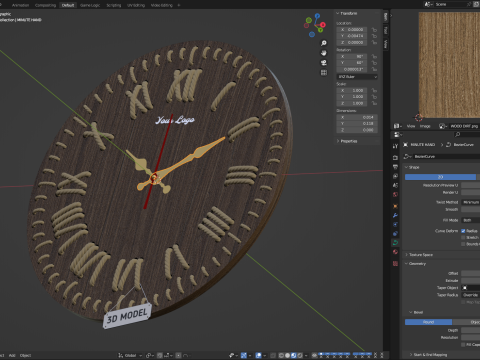480x360 pixels.
Task: Toggle snapping magnet in viewport header
Action: tap(160, 355)
